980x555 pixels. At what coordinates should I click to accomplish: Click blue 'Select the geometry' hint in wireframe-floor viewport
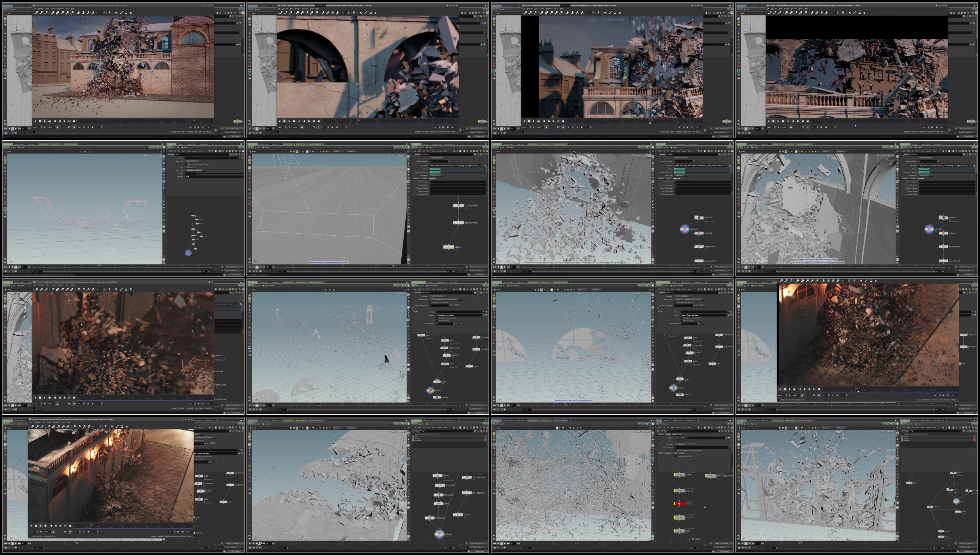click(329, 262)
